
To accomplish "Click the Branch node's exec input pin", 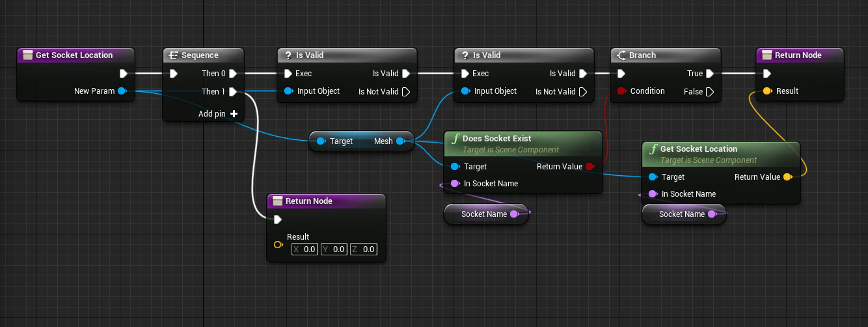I will tap(621, 74).
